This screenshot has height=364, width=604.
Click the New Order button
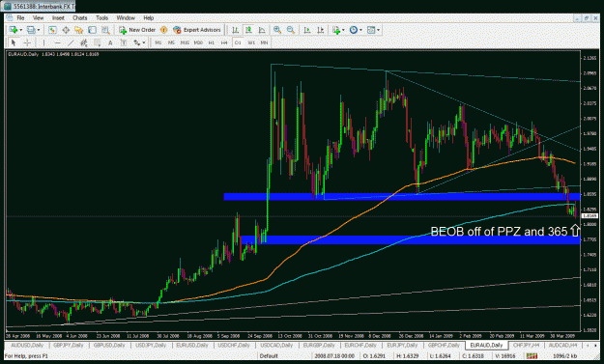137,30
